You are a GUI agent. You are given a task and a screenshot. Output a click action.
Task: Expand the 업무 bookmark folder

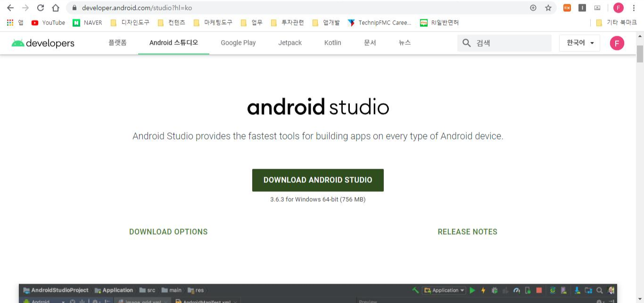coord(251,22)
